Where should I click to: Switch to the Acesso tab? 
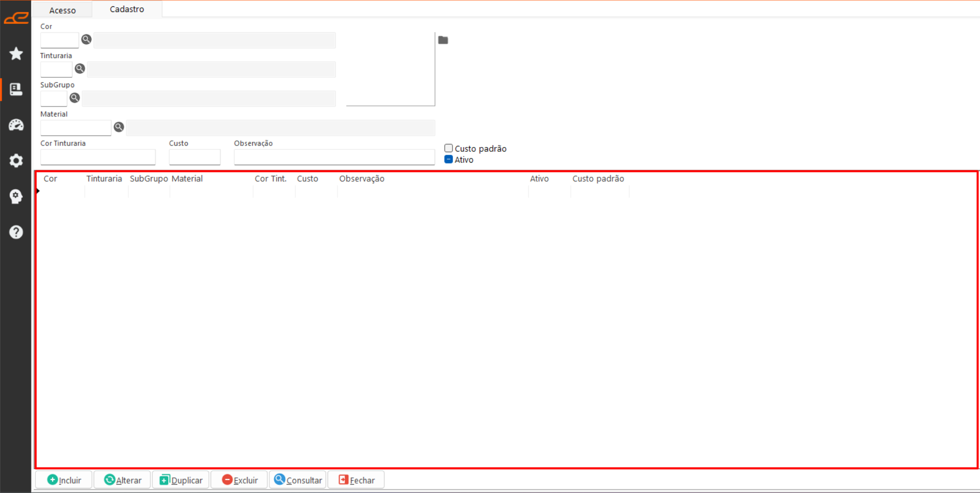(62, 10)
